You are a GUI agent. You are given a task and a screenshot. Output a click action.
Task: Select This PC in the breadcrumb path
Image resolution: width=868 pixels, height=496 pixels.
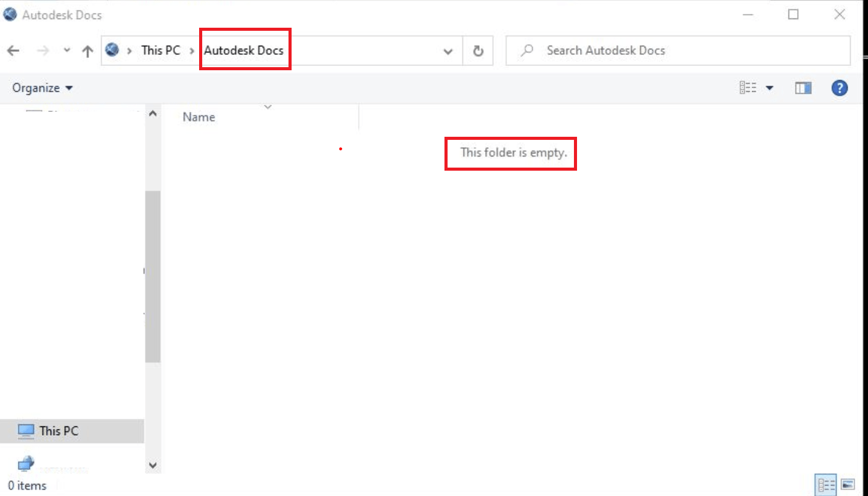pos(160,51)
